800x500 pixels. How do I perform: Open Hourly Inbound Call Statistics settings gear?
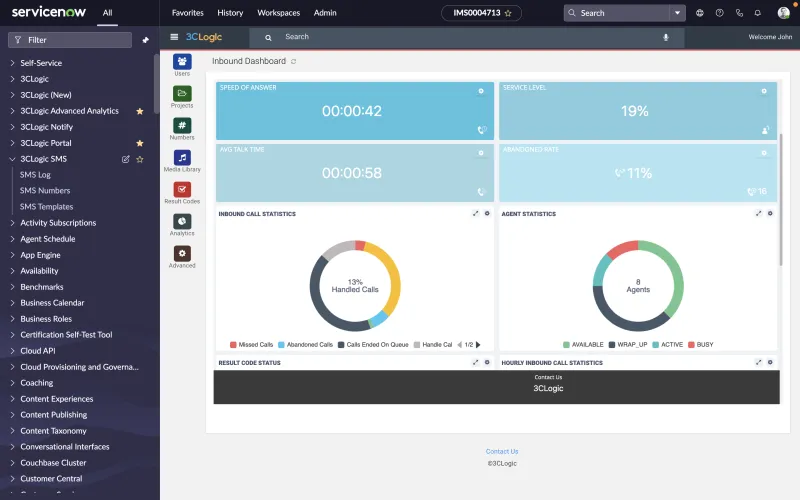click(770, 362)
